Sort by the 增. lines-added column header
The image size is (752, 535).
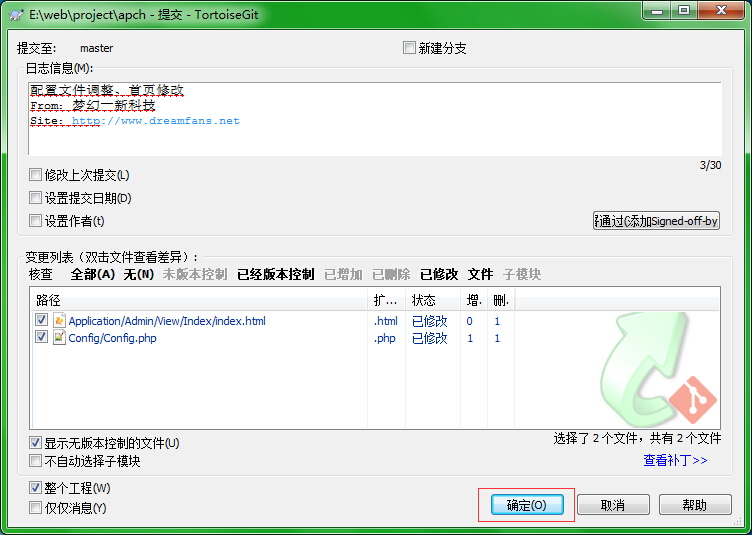(x=474, y=300)
